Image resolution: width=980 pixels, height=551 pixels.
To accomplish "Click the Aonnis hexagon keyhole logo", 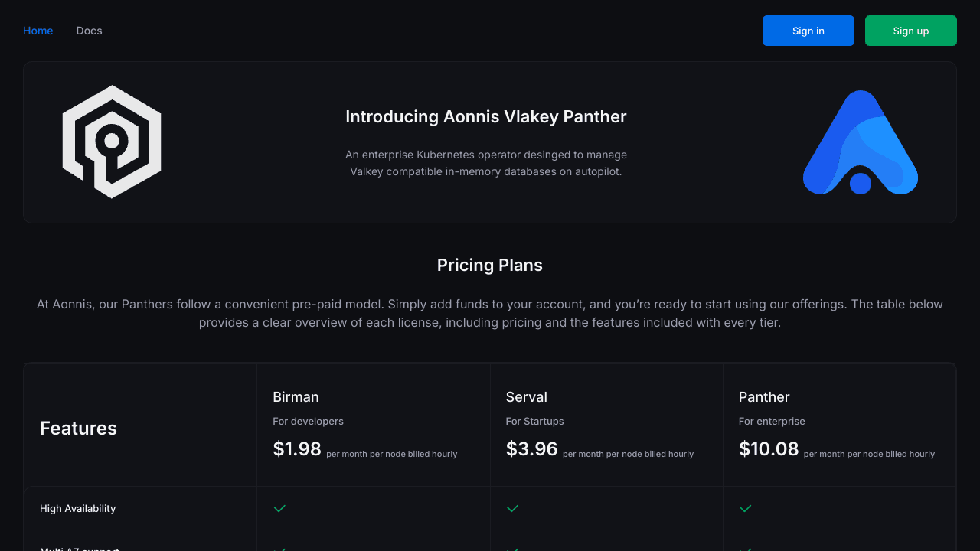I will (112, 142).
